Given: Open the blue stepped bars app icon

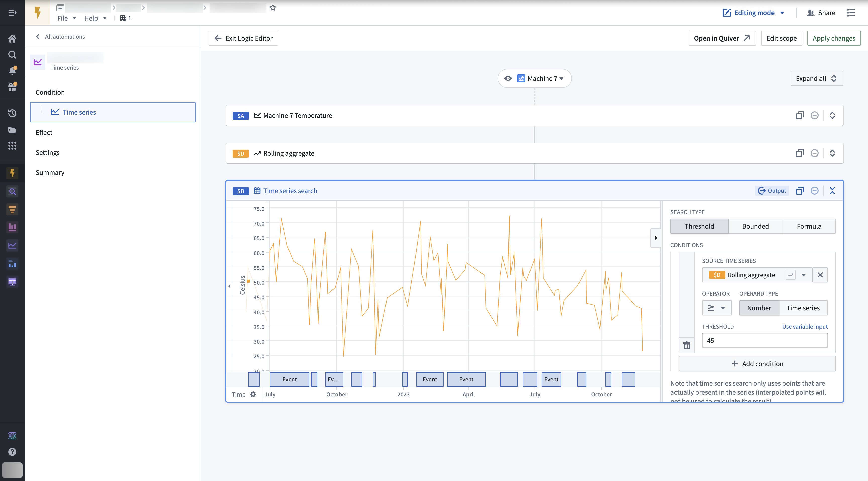Looking at the screenshot, I should click(12, 264).
